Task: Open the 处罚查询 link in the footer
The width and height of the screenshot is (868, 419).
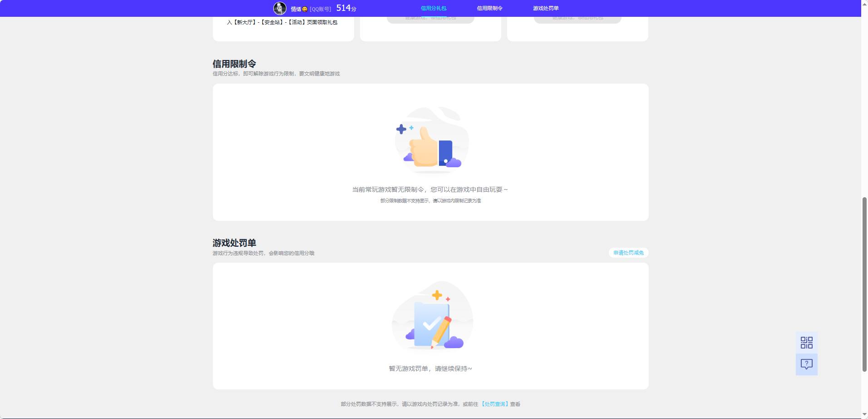Action: (x=495, y=404)
